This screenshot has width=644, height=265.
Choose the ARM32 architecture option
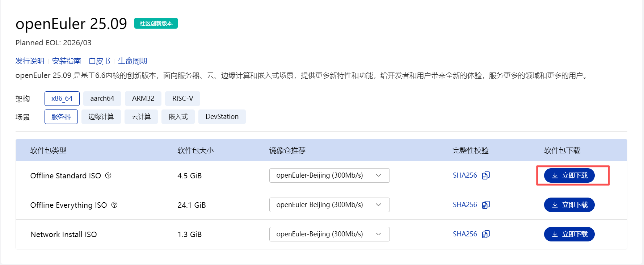[x=143, y=99]
